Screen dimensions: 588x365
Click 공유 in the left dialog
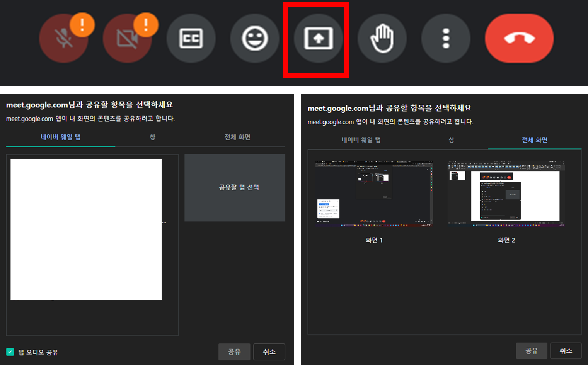point(234,351)
